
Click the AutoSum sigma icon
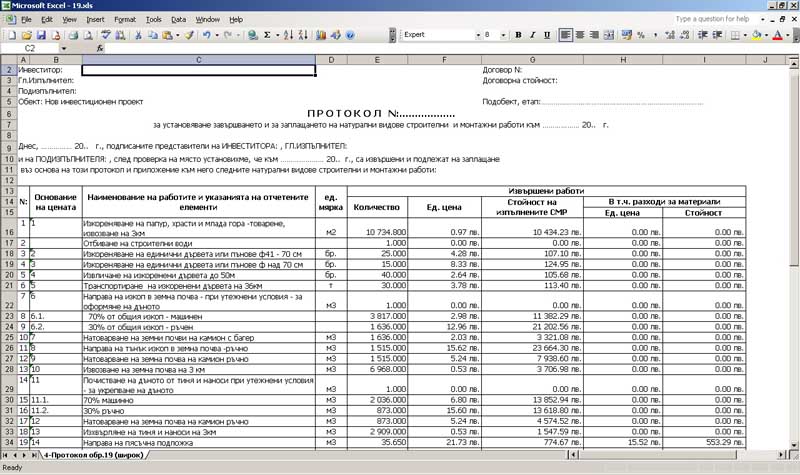pyautogui.click(x=267, y=35)
